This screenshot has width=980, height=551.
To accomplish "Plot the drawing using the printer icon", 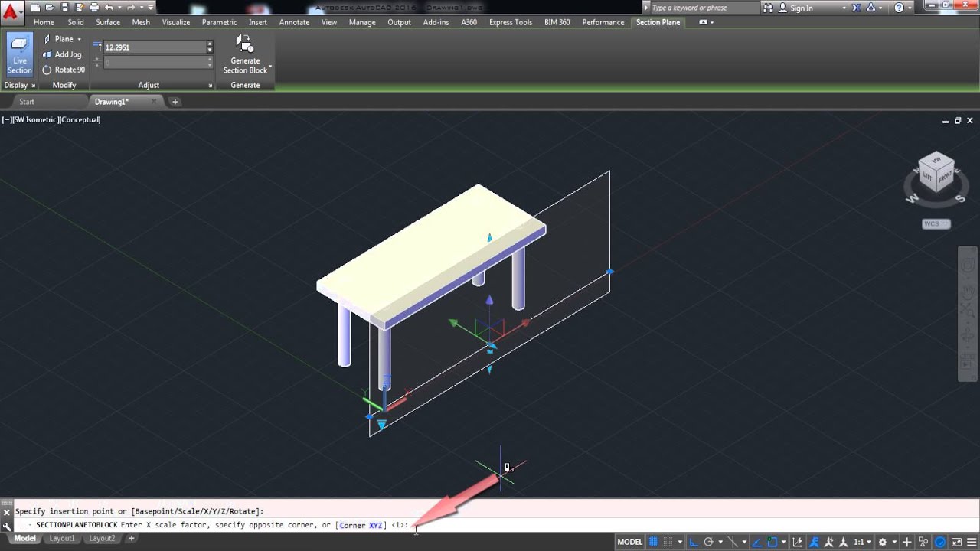I will [94, 8].
